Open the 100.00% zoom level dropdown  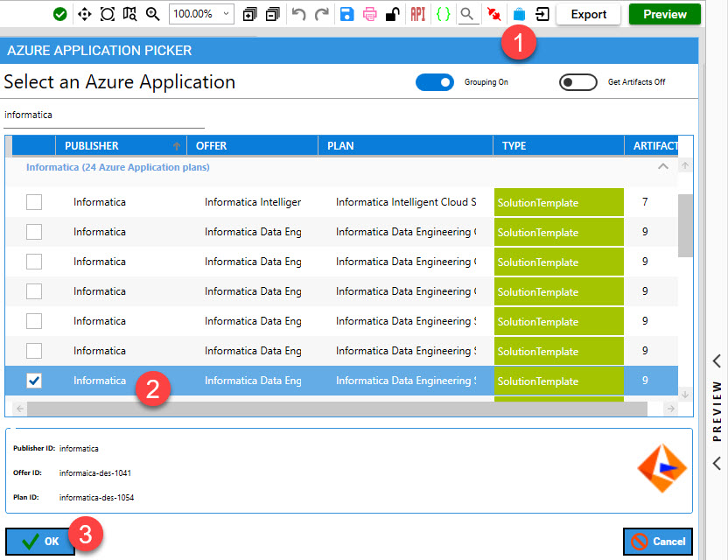[201, 14]
